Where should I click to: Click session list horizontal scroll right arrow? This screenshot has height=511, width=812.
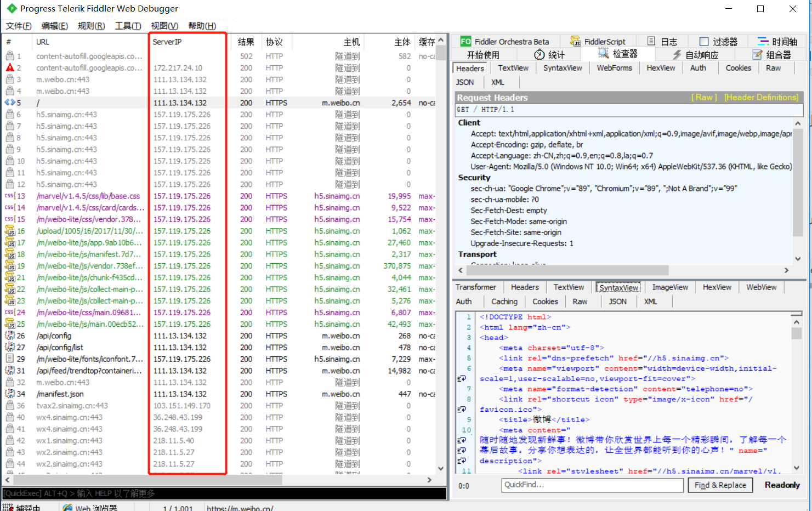point(429,480)
